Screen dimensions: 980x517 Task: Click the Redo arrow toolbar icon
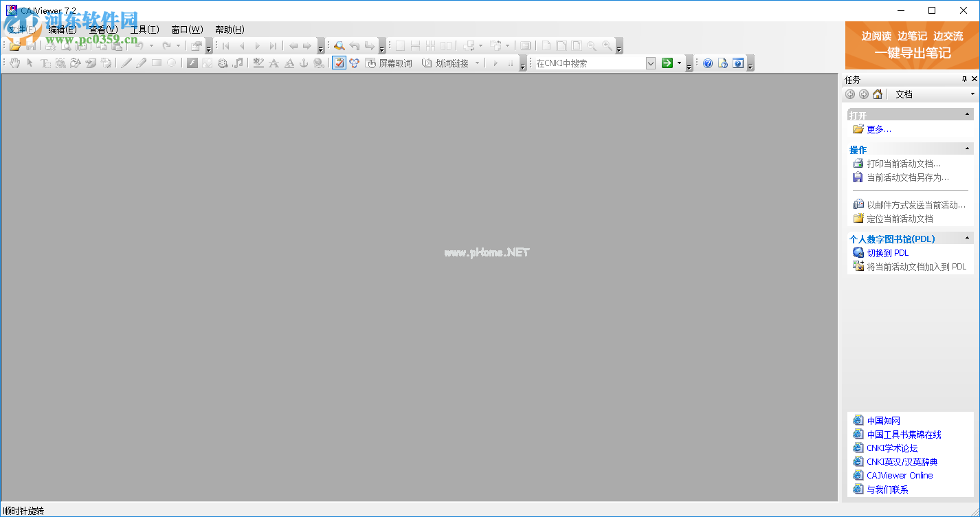tap(166, 46)
